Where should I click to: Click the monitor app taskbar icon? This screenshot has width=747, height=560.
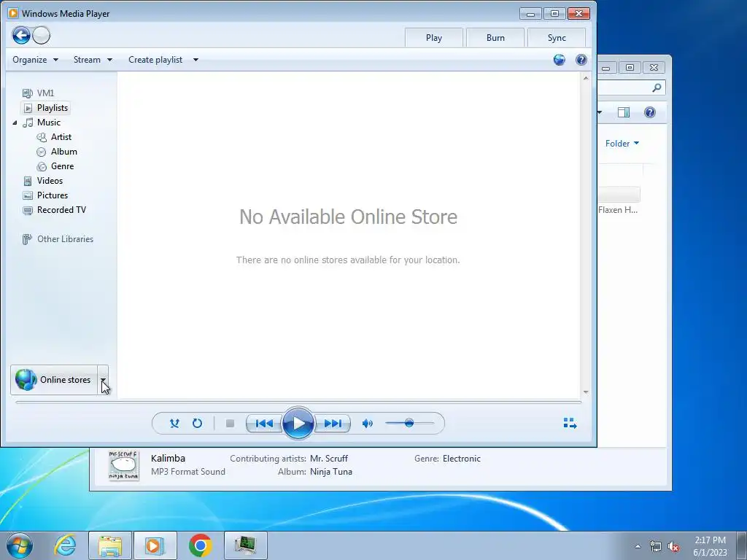tap(246, 545)
